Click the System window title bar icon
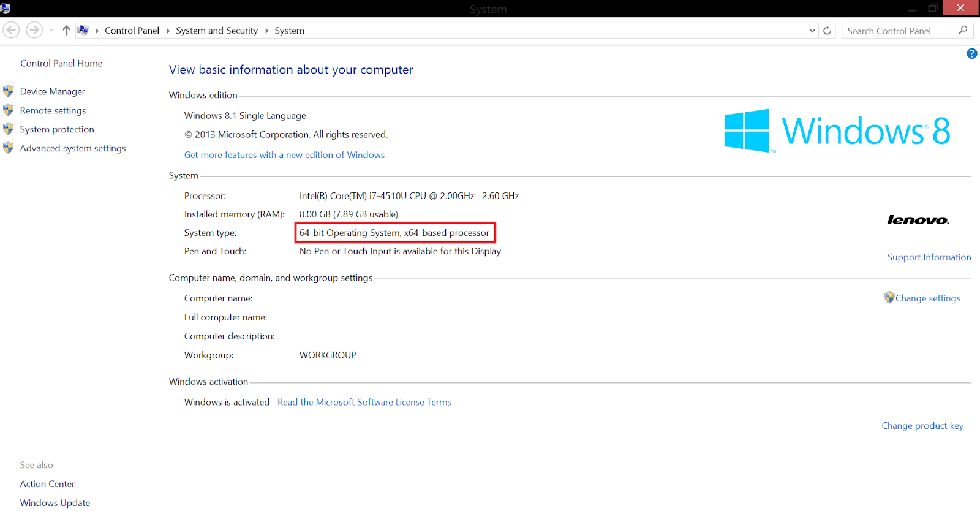This screenshot has height=522, width=980. pos(6,8)
